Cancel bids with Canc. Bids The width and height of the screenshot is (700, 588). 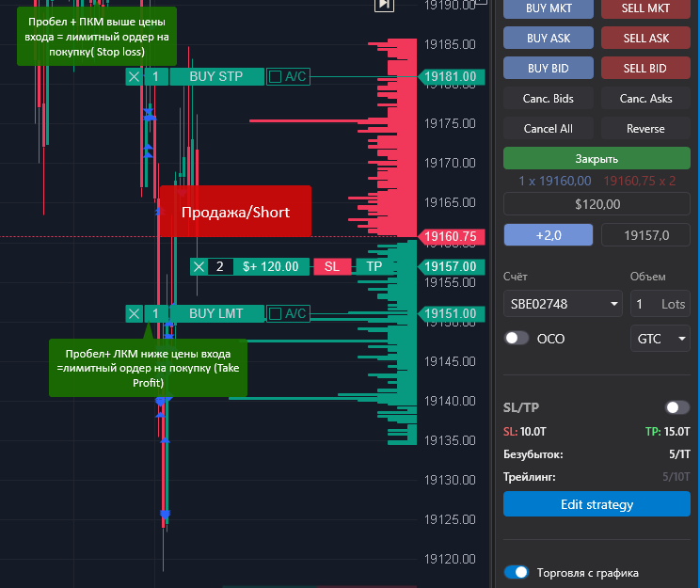(x=549, y=98)
